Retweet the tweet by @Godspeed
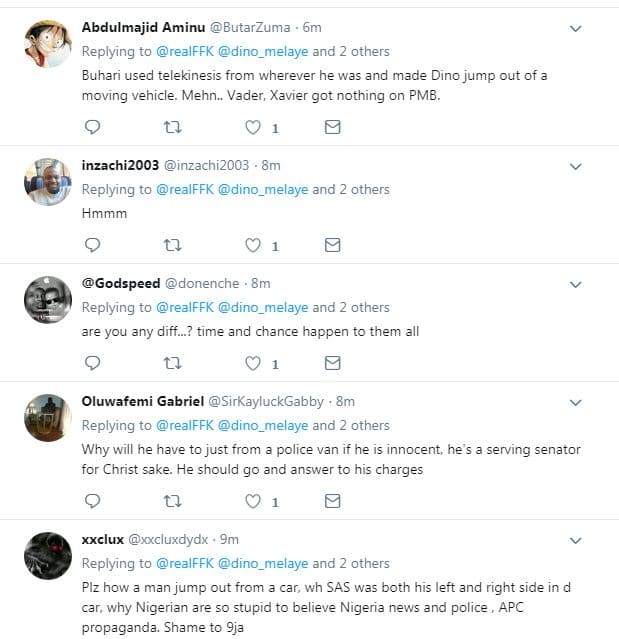619x639 pixels. (172, 363)
